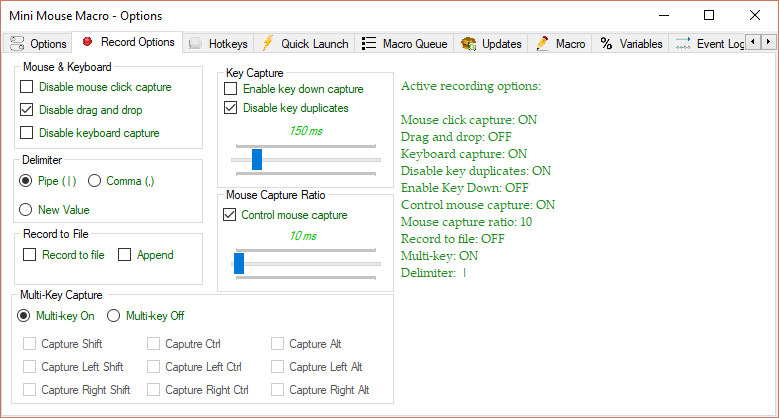Screen dimensions: 779x418
Task: Open the Quick Launch tab
Action: [304, 44]
